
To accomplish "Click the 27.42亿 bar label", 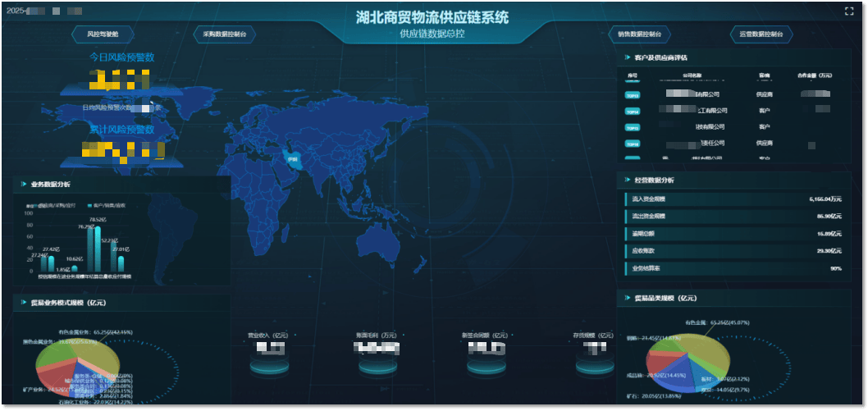I will [50, 249].
